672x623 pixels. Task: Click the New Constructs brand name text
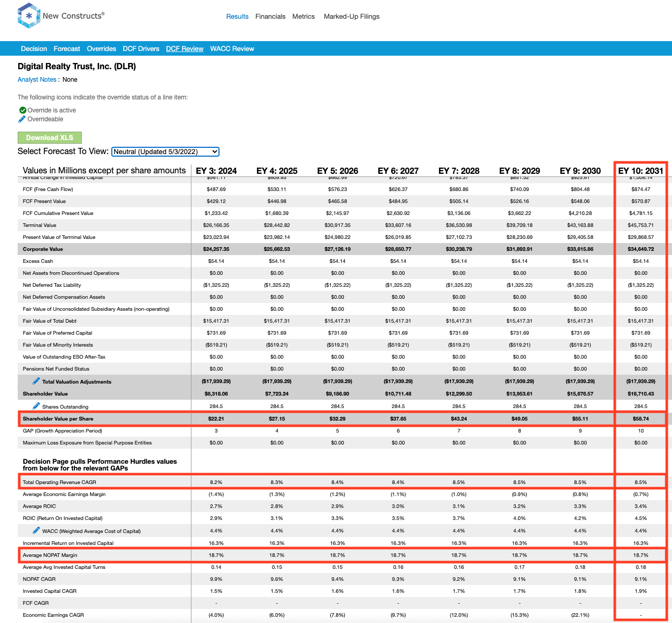[x=73, y=16]
